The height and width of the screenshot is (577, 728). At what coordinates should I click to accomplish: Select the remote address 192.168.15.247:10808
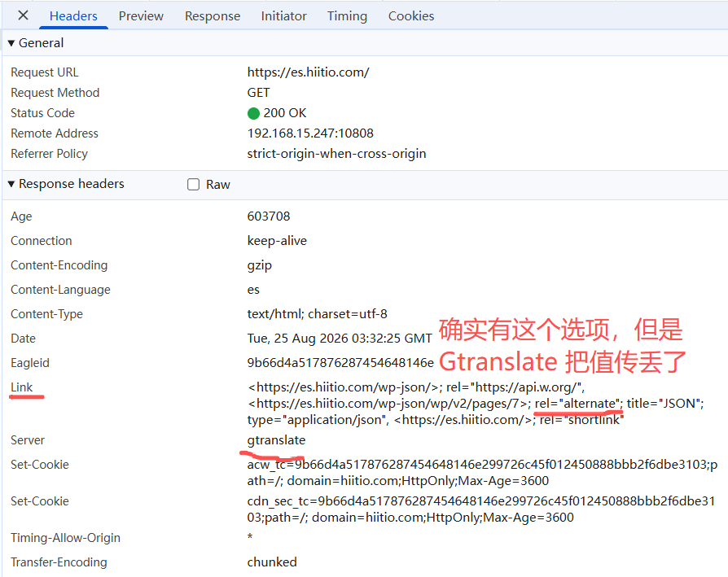tap(310, 133)
